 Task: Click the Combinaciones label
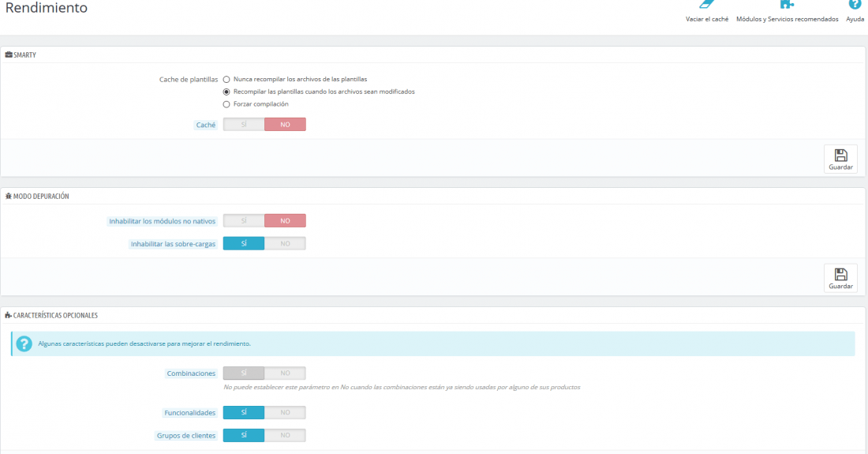point(191,373)
